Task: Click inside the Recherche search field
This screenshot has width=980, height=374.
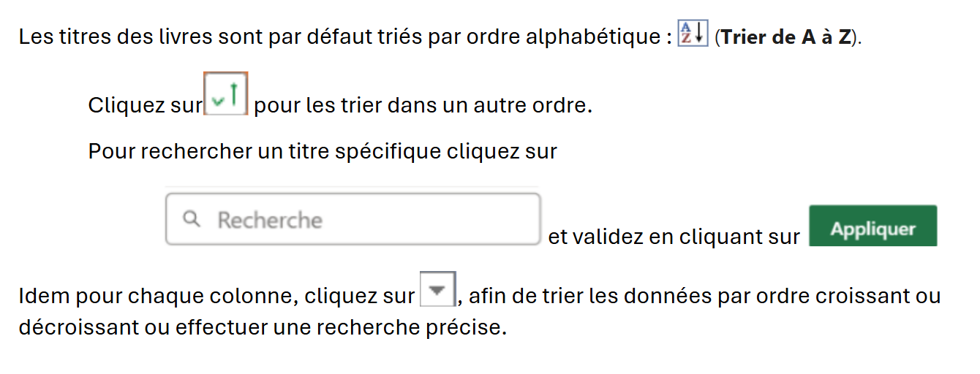Action: (x=366, y=219)
